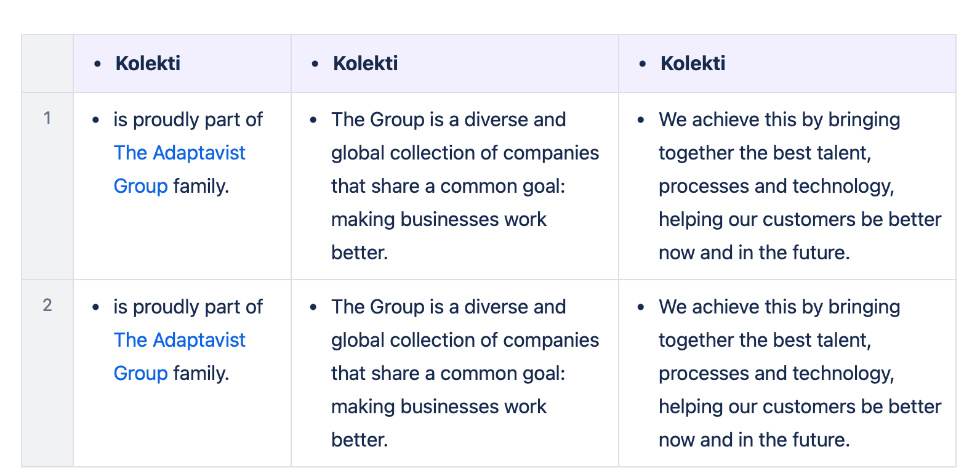
Task: Open the Group link in row 2
Action: [140, 373]
